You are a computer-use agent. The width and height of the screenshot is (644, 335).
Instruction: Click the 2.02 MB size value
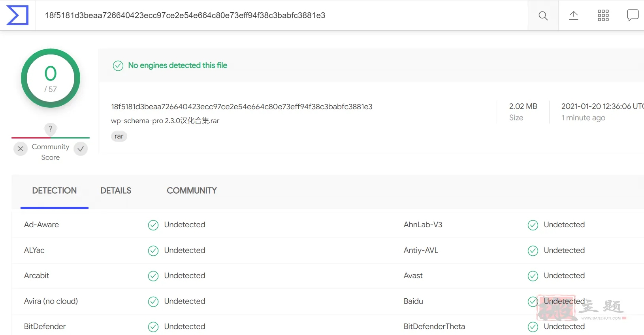(523, 106)
